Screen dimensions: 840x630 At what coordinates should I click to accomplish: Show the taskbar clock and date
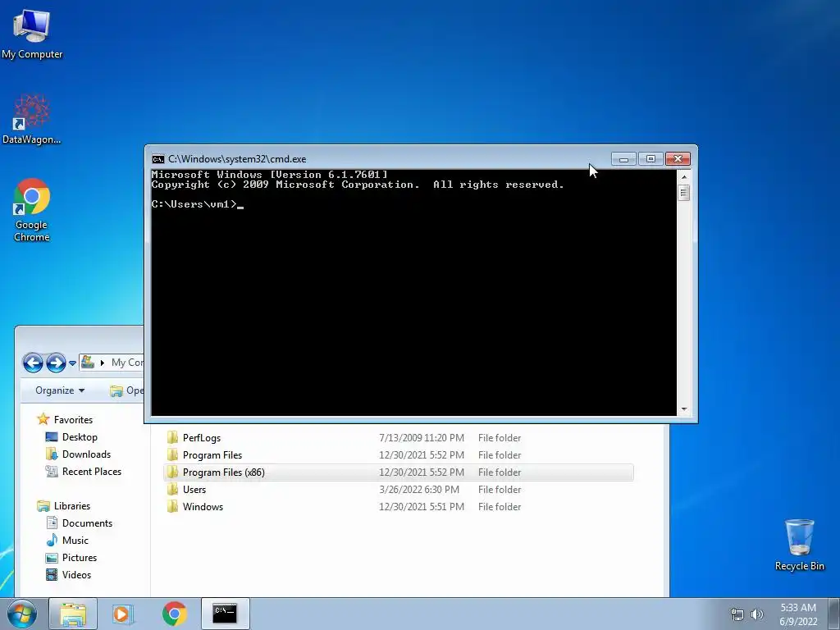point(798,614)
